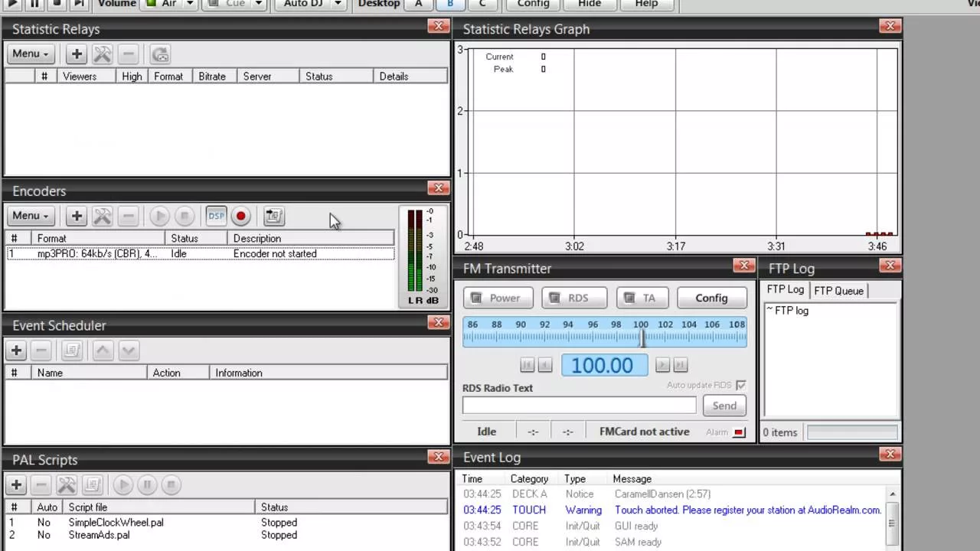The width and height of the screenshot is (980, 551).
Task: Open the Statistic Relays Menu dropdown
Action: [x=31, y=54]
